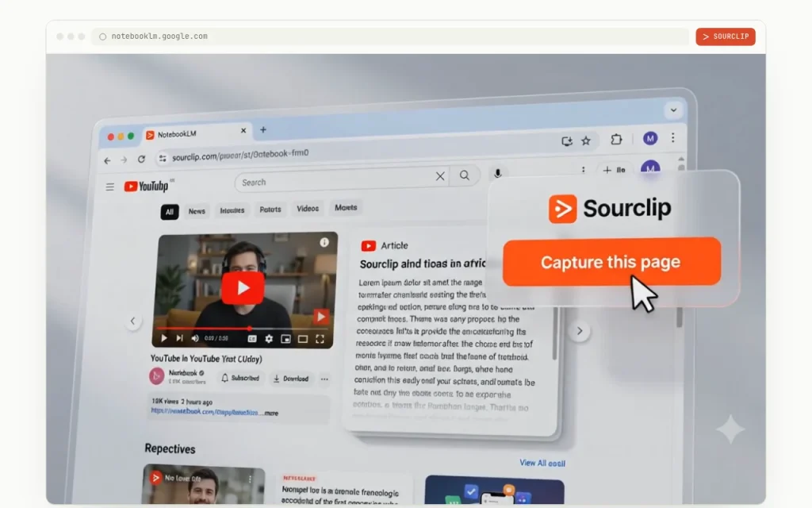Viewport: 812px width, 508px height.
Task: Toggle theater mode icon
Action: click(303, 339)
